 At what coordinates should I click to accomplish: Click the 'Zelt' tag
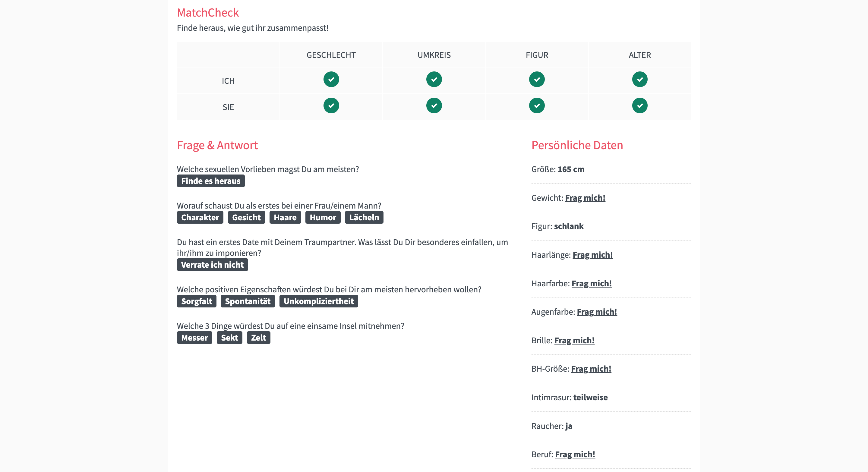pos(258,338)
